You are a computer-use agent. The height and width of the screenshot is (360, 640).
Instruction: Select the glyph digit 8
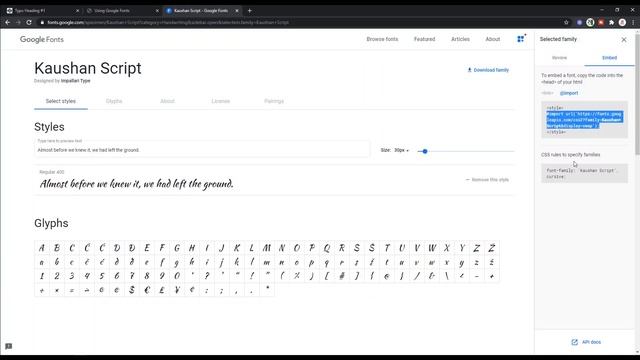pyautogui.click(x=147, y=276)
